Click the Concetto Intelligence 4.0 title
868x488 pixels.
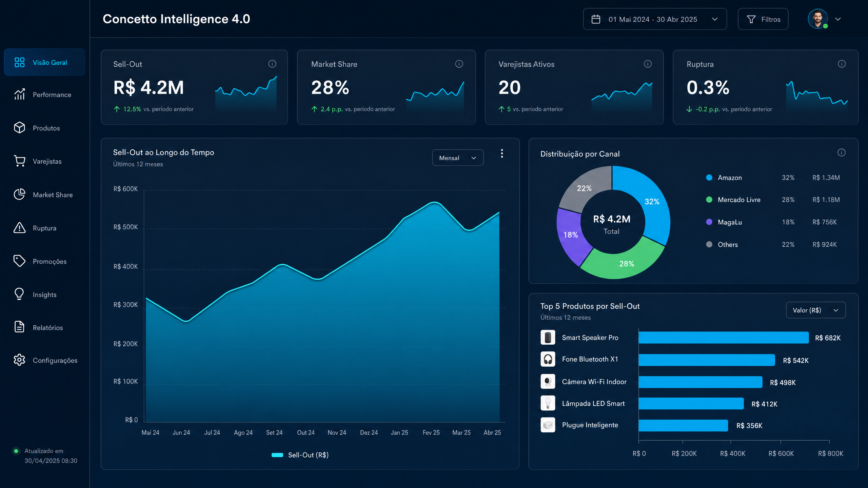(x=176, y=19)
